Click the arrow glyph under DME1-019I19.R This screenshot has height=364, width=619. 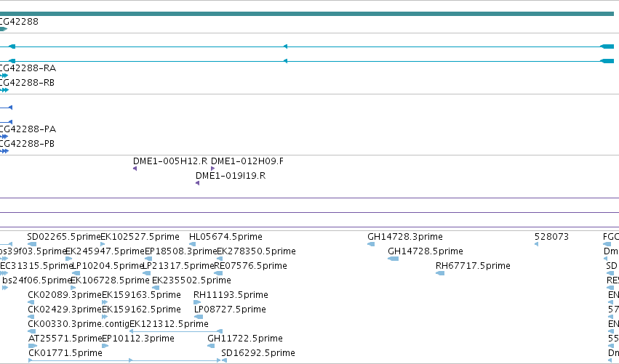point(197,183)
